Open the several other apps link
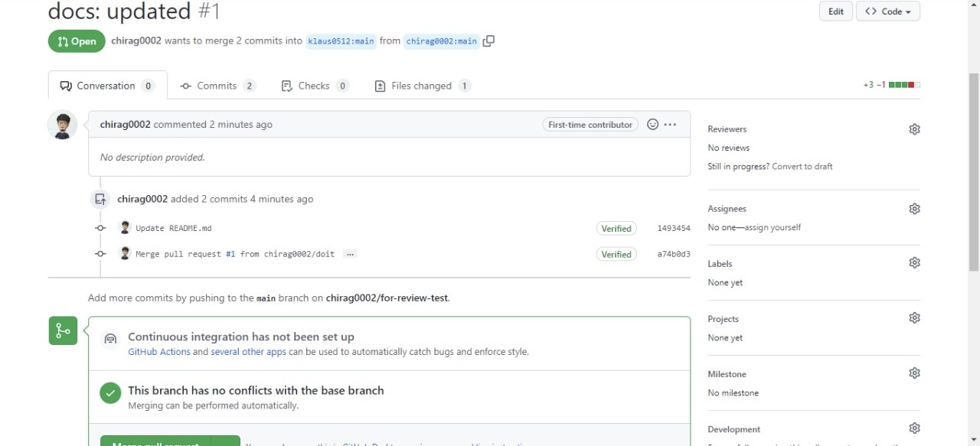Screen dimensions: 980x446 click(249, 352)
